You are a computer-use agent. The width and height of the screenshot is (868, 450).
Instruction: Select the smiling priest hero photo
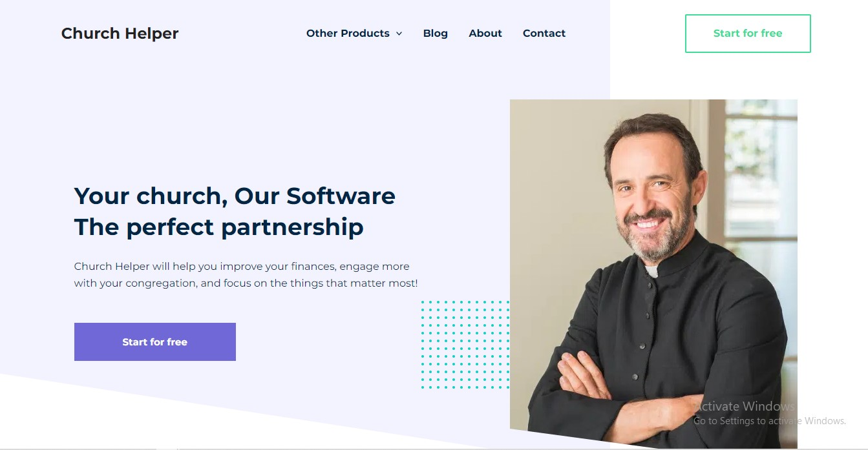pos(653,274)
